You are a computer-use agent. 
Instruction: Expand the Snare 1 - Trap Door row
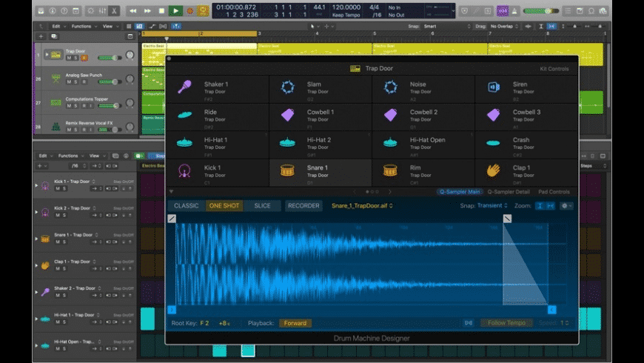pos(36,239)
